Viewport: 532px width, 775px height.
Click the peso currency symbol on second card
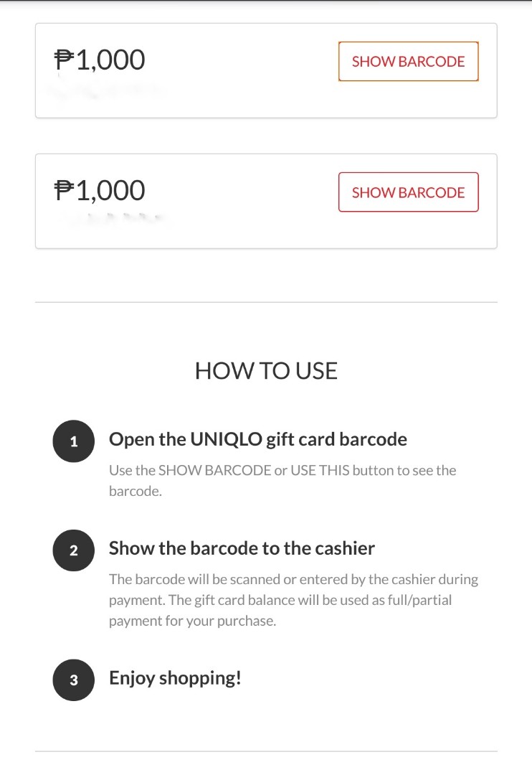point(66,190)
